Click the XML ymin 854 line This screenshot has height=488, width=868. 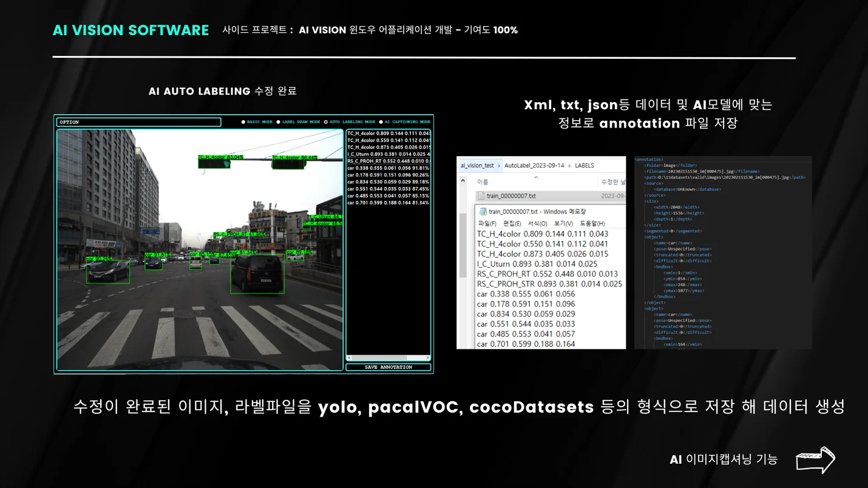682,279
